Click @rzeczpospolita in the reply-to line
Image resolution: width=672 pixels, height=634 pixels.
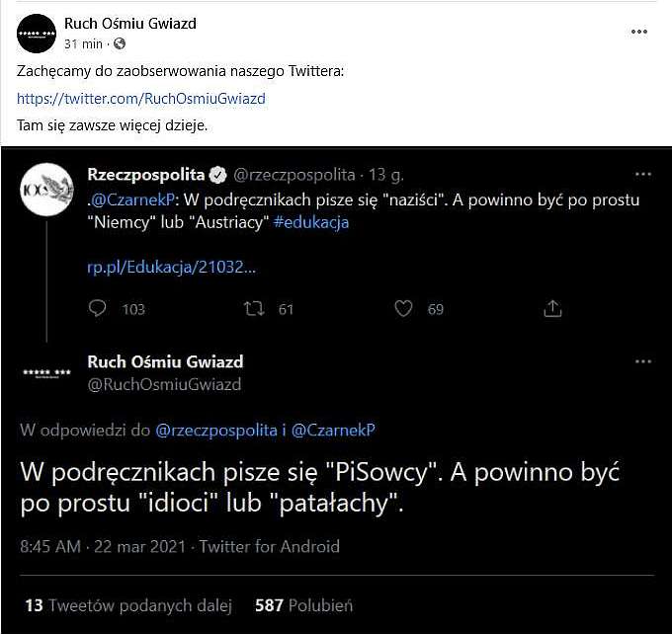click(x=216, y=431)
